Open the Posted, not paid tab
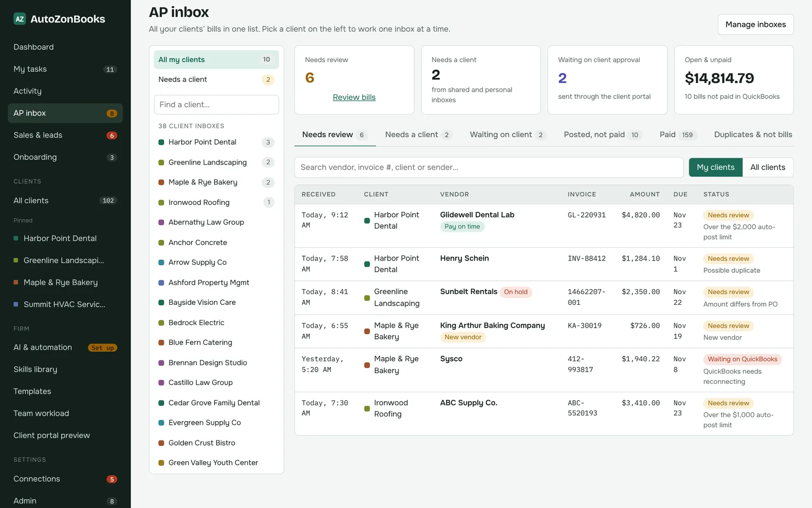The height and width of the screenshot is (508, 812). click(602, 135)
